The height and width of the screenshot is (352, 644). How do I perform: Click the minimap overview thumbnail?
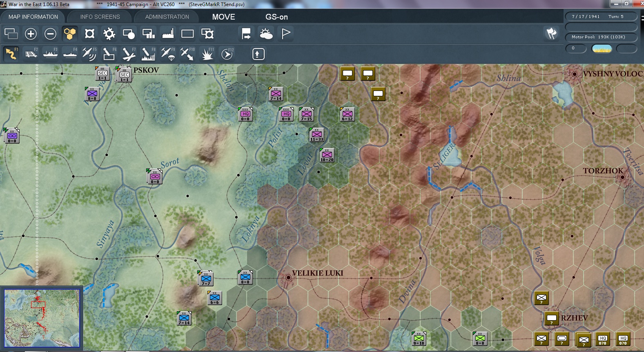[x=42, y=318]
